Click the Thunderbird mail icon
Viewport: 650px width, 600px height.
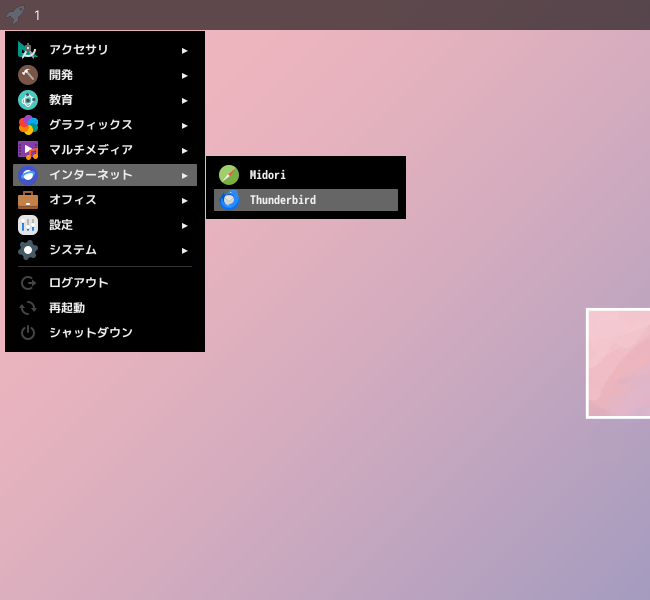pyautogui.click(x=229, y=200)
